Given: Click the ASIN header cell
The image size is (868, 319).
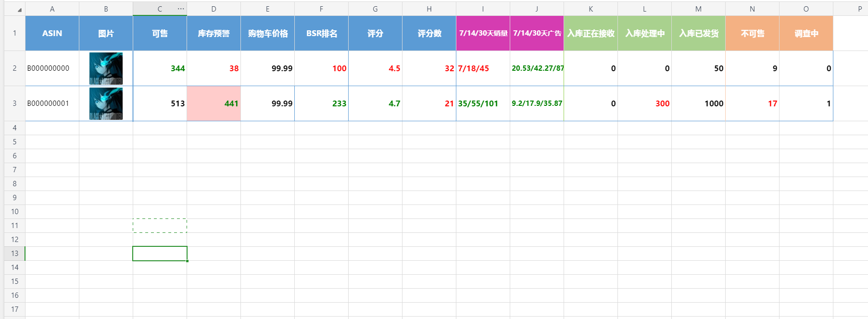Looking at the screenshot, I should [52, 33].
